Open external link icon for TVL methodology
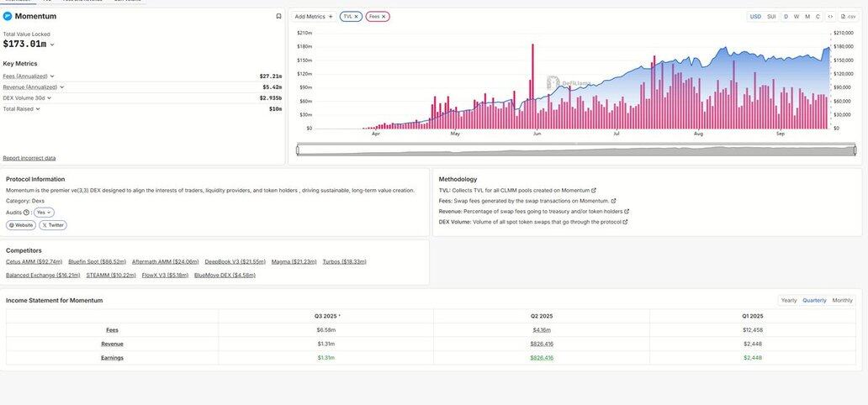The height and width of the screenshot is (405, 868). point(594,191)
